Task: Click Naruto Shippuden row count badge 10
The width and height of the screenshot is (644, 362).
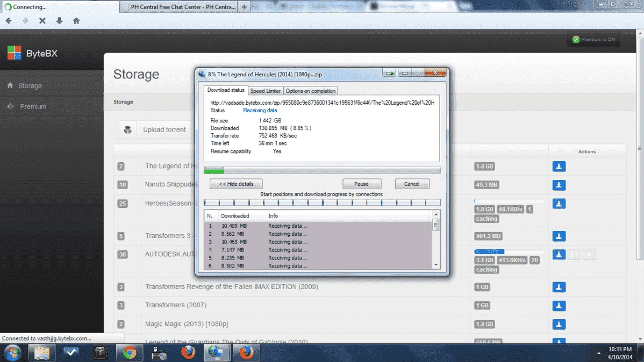Action: [123, 185]
